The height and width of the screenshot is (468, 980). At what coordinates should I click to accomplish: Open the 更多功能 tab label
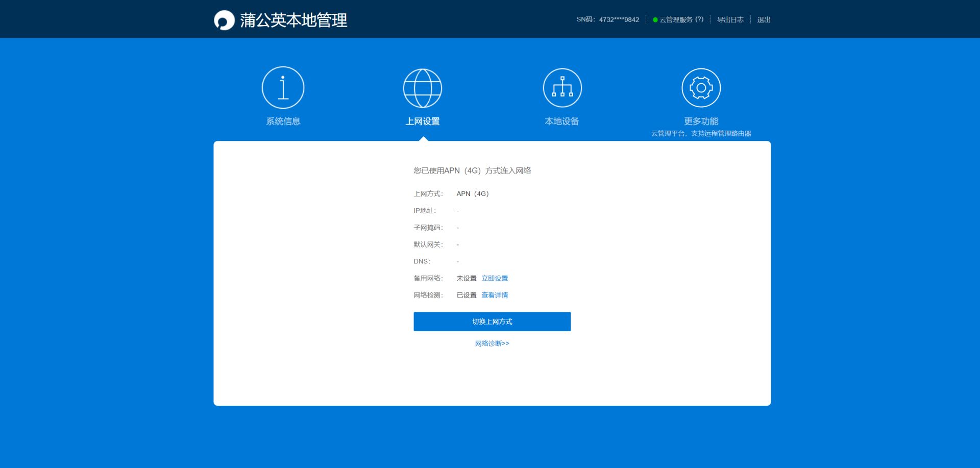tap(701, 121)
